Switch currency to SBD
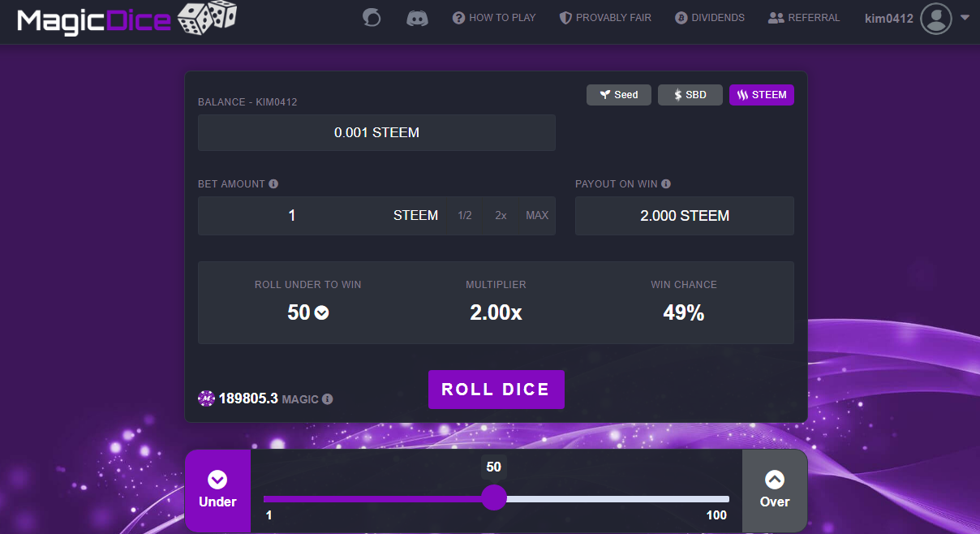 (690, 95)
